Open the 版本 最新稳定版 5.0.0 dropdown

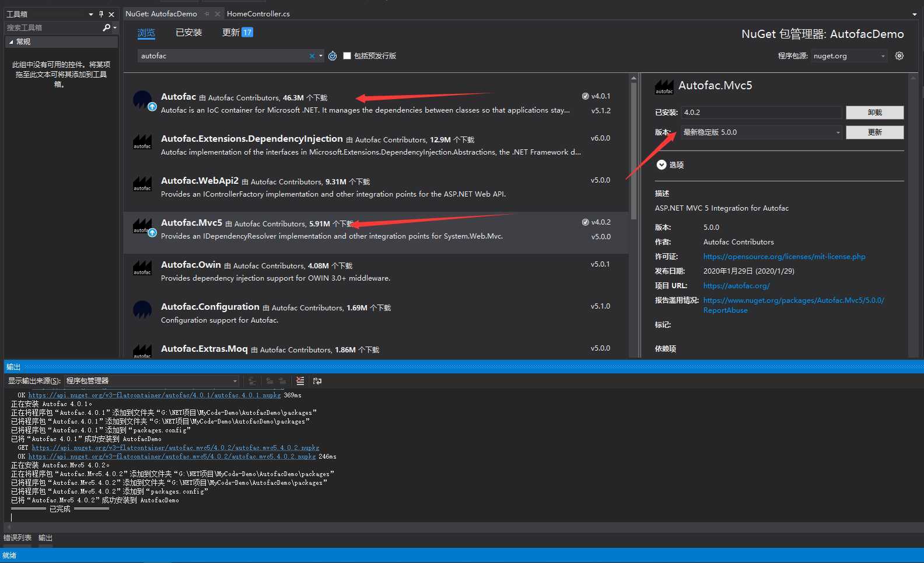[761, 132]
